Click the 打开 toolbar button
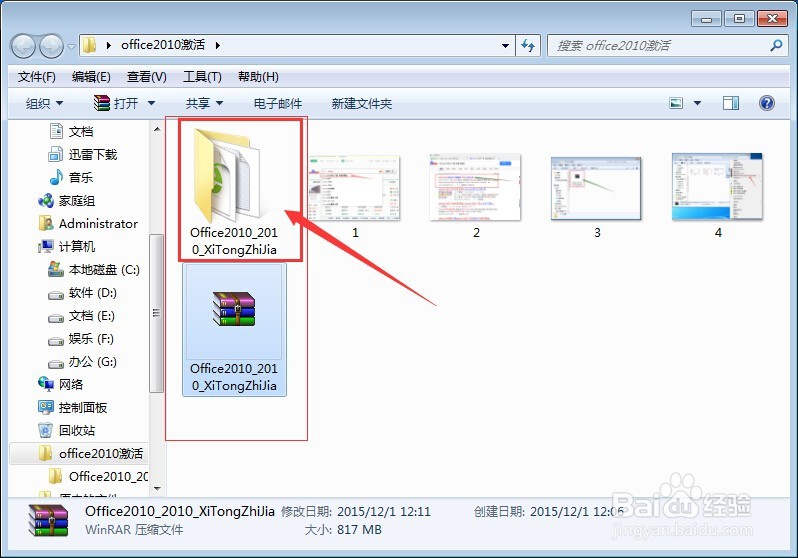Image resolution: width=798 pixels, height=558 pixels. tap(117, 103)
